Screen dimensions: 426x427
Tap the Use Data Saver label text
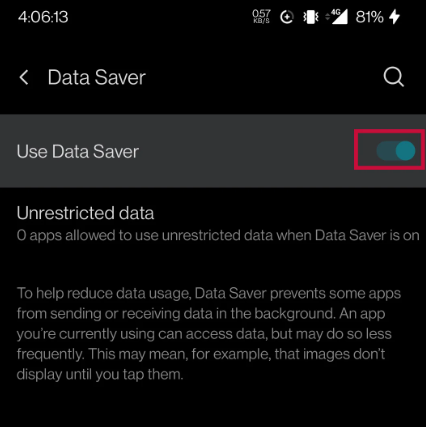pyautogui.click(x=78, y=152)
